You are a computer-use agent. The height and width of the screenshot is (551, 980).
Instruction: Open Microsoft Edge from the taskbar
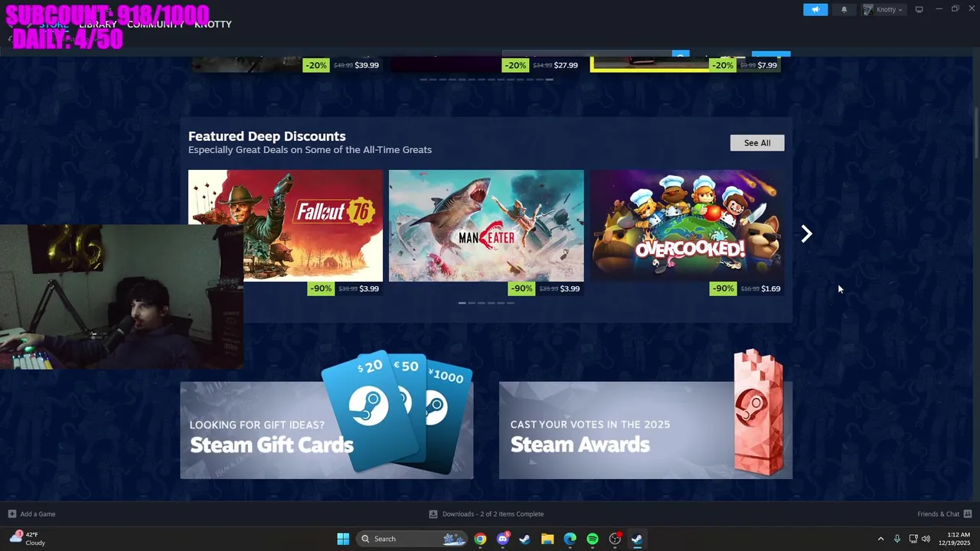[x=570, y=539]
